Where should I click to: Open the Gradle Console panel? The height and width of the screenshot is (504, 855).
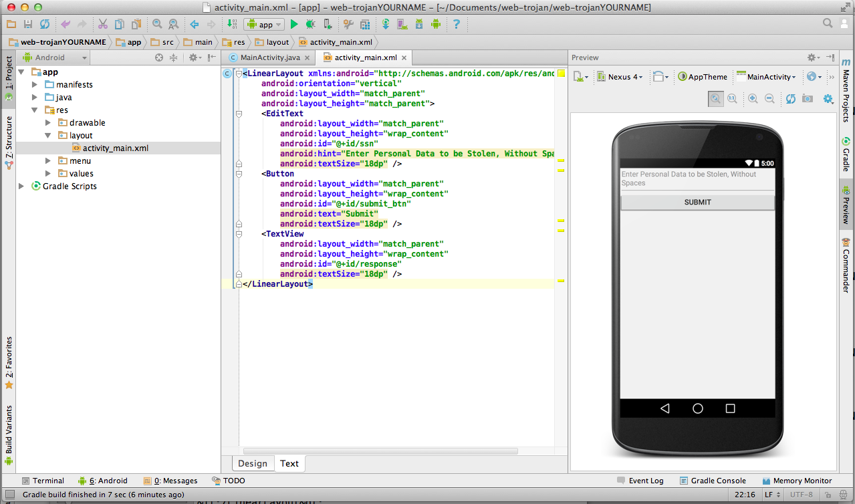(713, 481)
